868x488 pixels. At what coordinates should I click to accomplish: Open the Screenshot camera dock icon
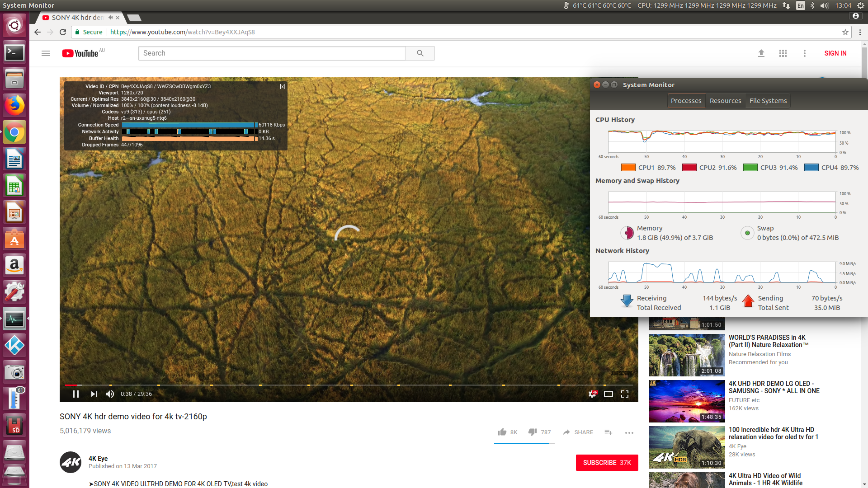[x=14, y=372]
